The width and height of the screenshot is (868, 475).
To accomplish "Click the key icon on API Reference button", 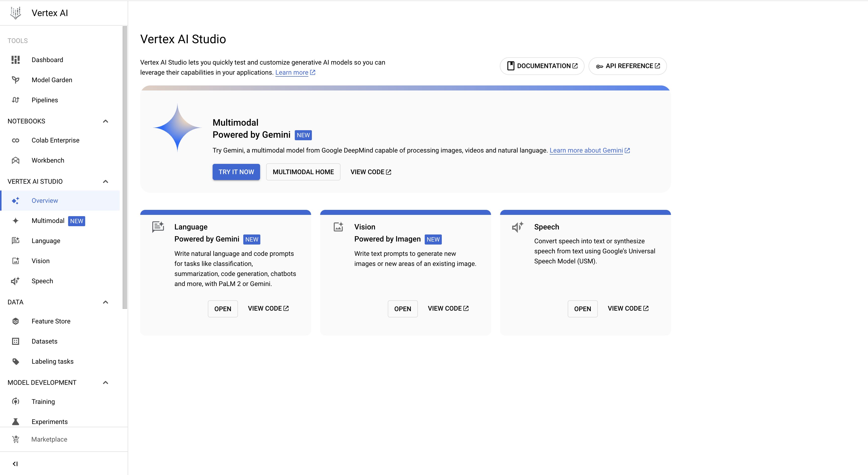I will click(599, 66).
